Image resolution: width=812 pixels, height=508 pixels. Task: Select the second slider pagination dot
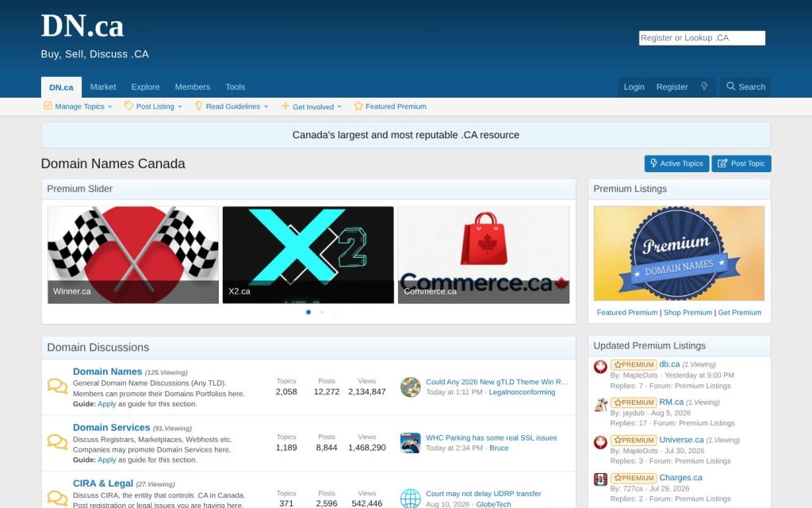tap(322, 312)
